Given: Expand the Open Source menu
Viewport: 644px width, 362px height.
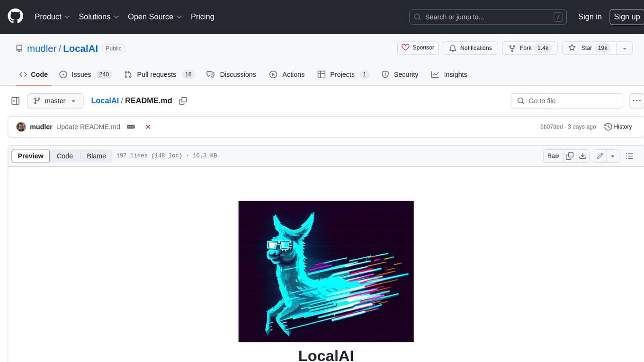Looking at the screenshot, I should (155, 17).
